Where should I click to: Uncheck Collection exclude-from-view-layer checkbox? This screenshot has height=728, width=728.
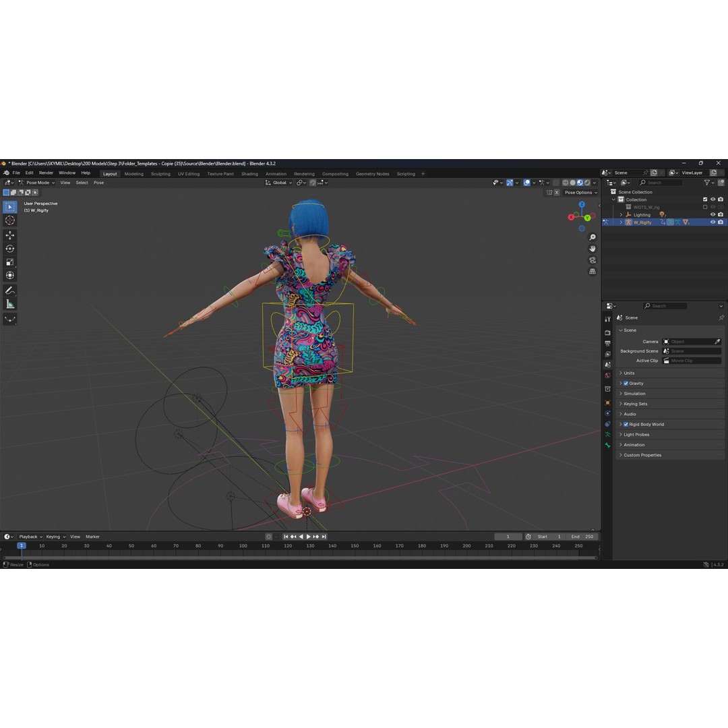[705, 200]
